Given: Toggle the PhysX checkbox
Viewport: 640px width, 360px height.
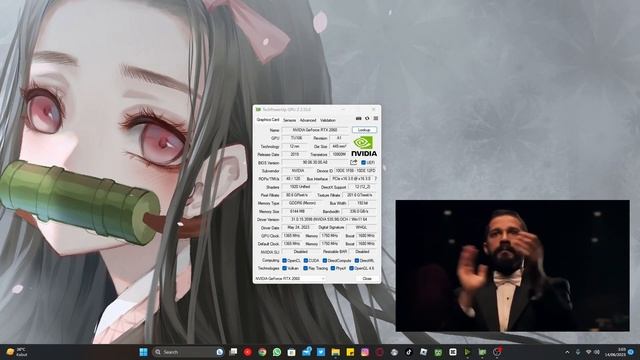Looking at the screenshot, I should click(333, 268).
